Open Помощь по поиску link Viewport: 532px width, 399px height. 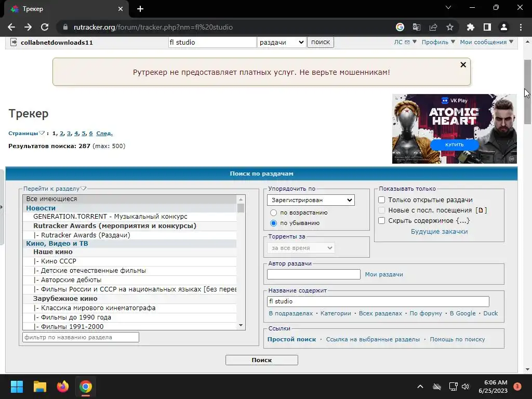[x=457, y=339]
